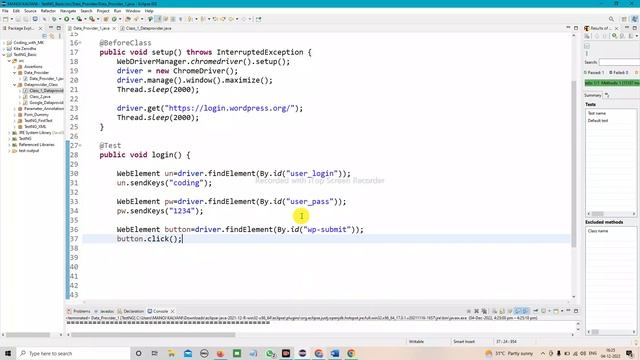Open the Refactor menu
The height and width of the screenshot is (360, 640).
(48, 11)
